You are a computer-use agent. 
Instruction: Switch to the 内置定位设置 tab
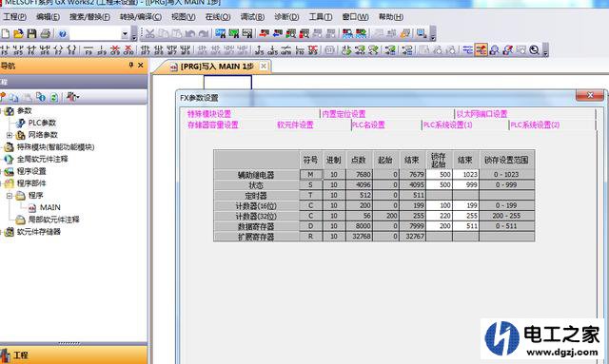tap(344, 114)
